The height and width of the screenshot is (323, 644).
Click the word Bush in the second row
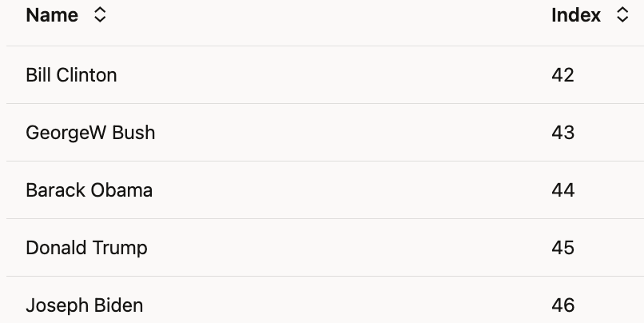(x=133, y=133)
